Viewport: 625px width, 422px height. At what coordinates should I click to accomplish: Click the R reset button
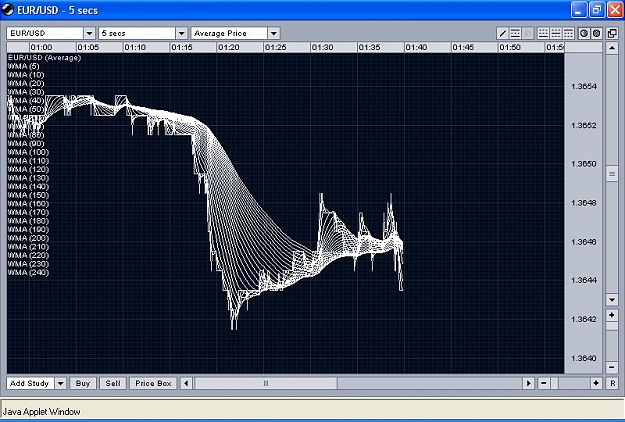[x=613, y=383]
